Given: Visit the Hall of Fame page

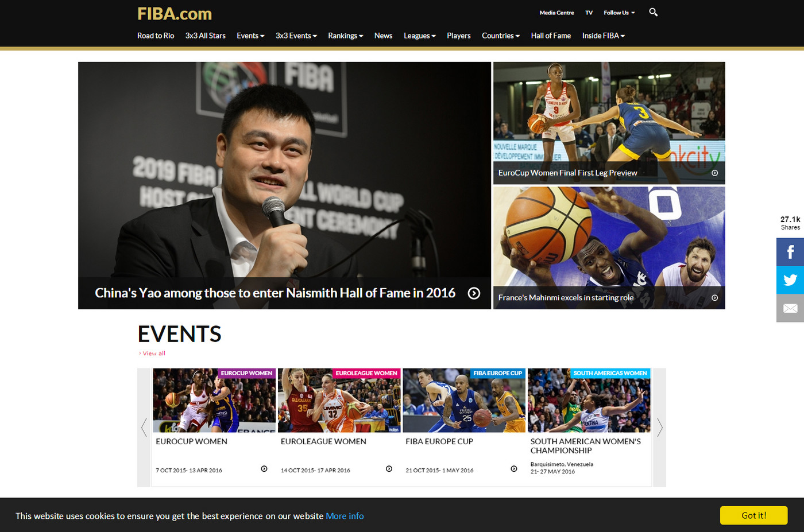Looking at the screenshot, I should pyautogui.click(x=551, y=36).
